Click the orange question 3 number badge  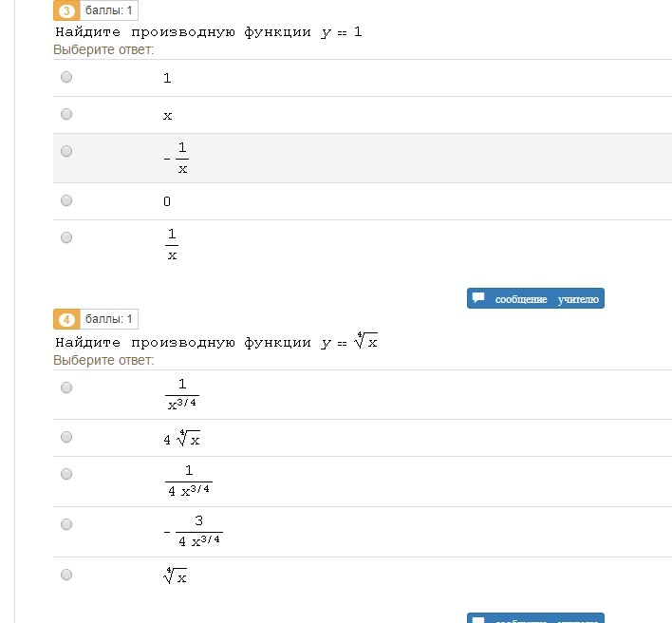(x=66, y=10)
